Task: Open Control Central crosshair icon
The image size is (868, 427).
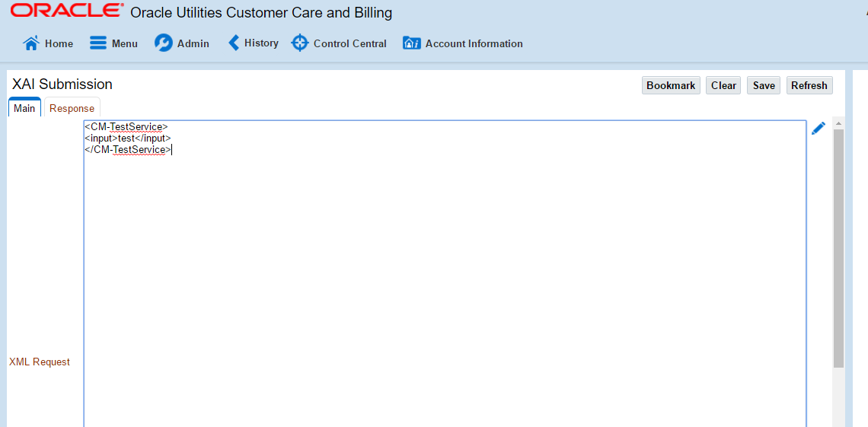Action: coord(299,43)
